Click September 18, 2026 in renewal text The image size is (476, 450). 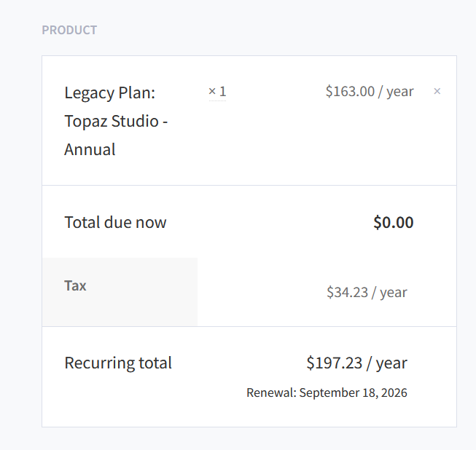(354, 393)
